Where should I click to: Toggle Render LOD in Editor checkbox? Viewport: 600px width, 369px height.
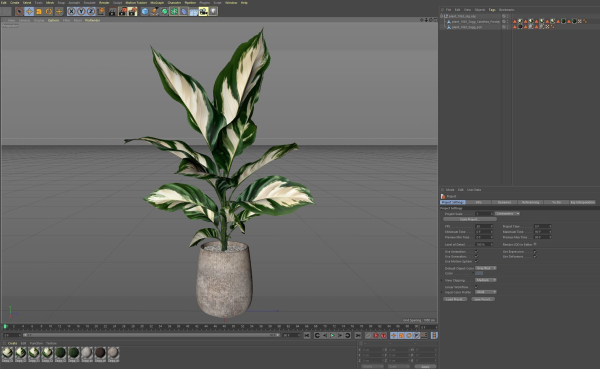click(535, 244)
